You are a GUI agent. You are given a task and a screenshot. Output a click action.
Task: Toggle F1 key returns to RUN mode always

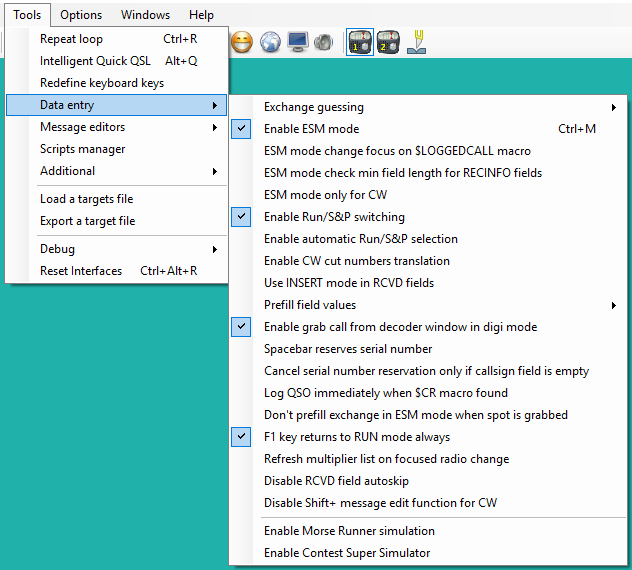(x=428, y=437)
